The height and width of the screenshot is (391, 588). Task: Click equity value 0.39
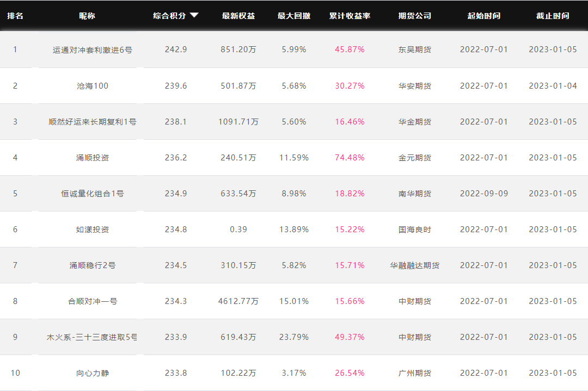click(238, 229)
